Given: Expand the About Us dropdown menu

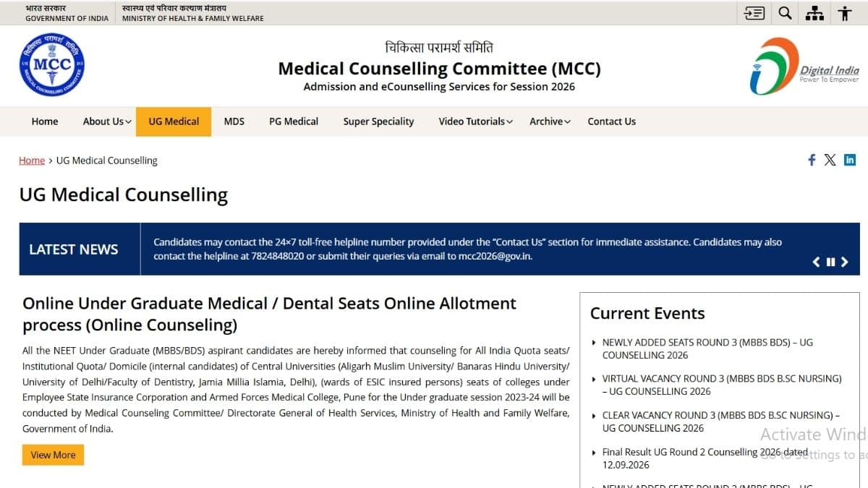Looking at the screenshot, I should pos(107,121).
